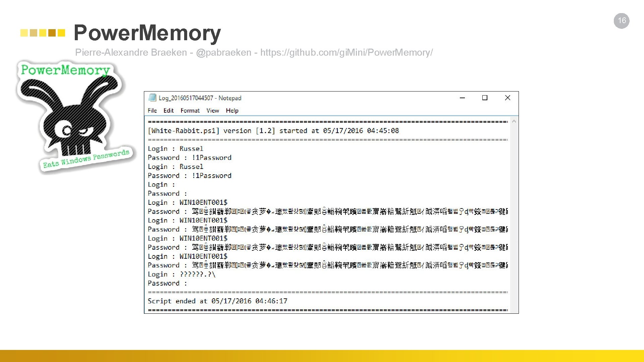The height and width of the screenshot is (362, 644).
Task: Close the Notepad log window
Action: (507, 98)
